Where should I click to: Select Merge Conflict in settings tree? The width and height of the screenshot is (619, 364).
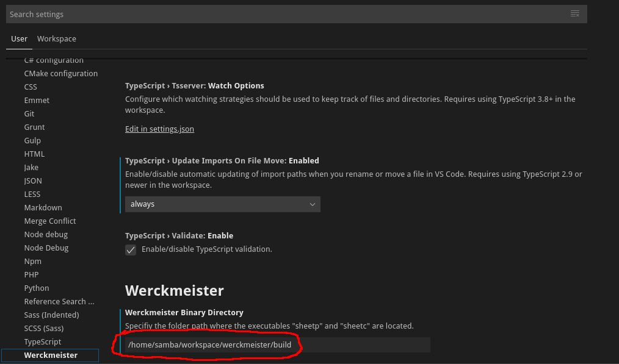click(x=49, y=221)
